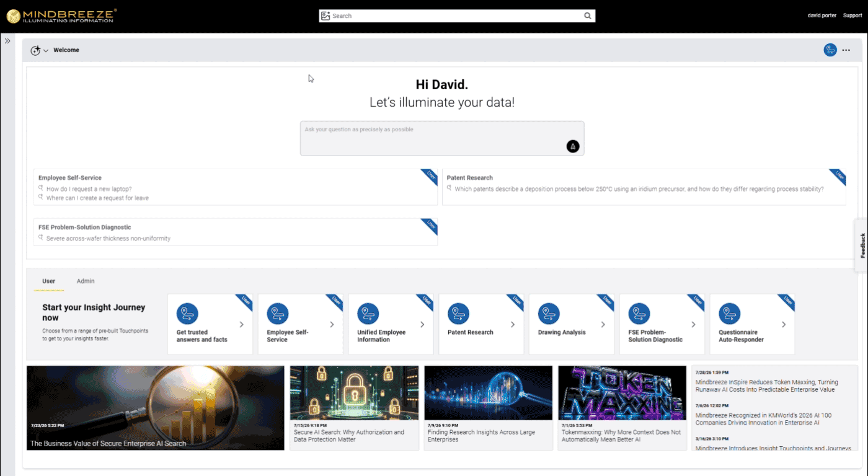
Task: Open 'Tokenmaxxing: Why More Context' article title
Action: pyautogui.click(x=621, y=436)
